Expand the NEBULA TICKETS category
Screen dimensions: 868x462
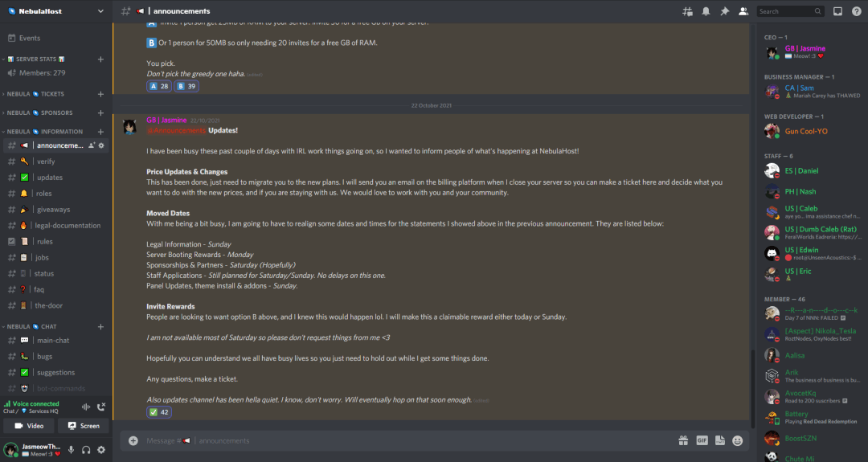44,94
